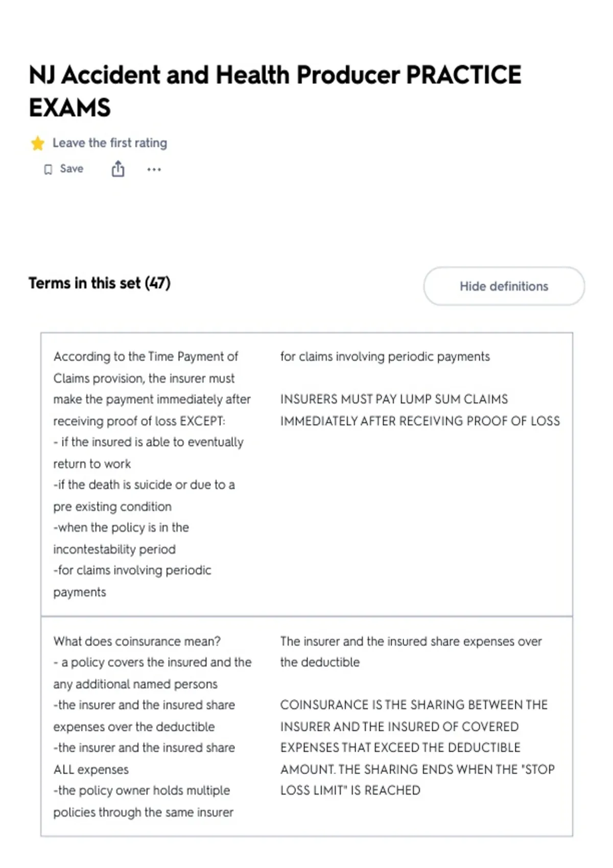Image resolution: width=613 pixels, height=868 pixels.
Task: Open the share icon
Action: (118, 168)
